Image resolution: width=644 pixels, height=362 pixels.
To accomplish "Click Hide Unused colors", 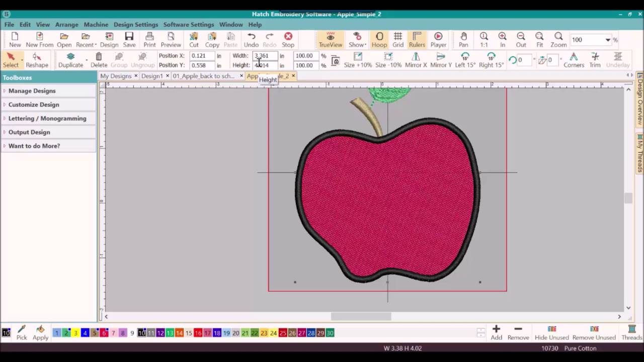I will coord(551,332).
